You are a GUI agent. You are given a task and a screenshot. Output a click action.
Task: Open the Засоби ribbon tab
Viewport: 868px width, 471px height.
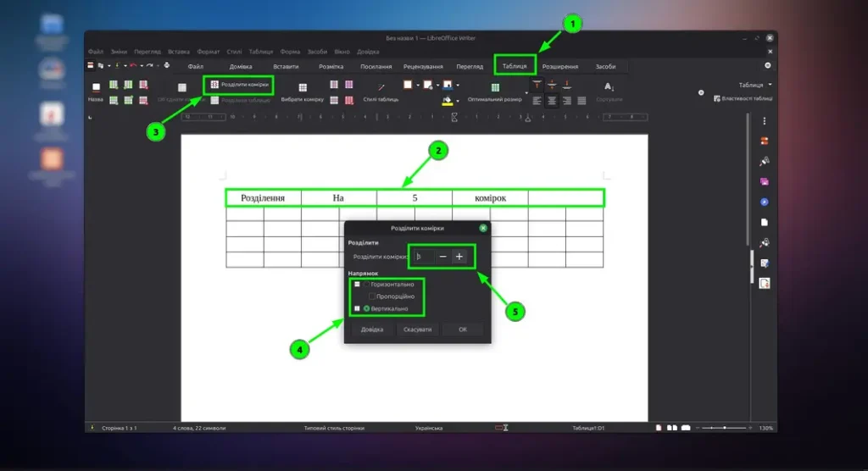tap(605, 66)
